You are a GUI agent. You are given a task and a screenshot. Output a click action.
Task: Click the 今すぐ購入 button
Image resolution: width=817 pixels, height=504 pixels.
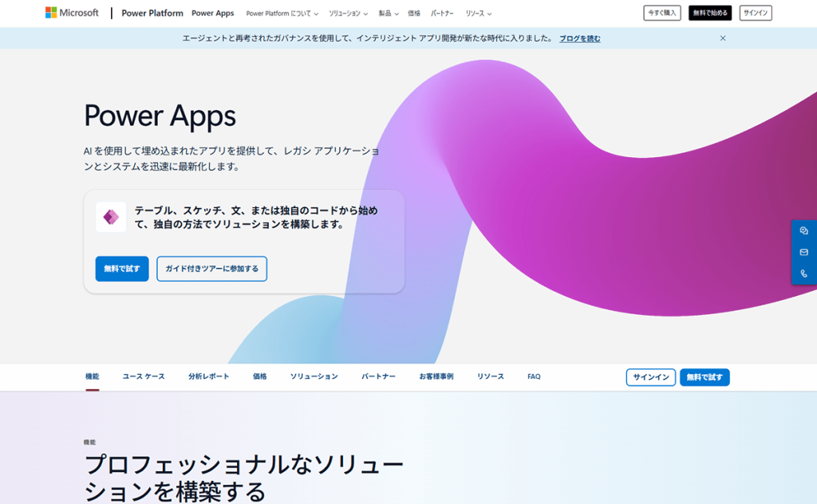click(661, 13)
